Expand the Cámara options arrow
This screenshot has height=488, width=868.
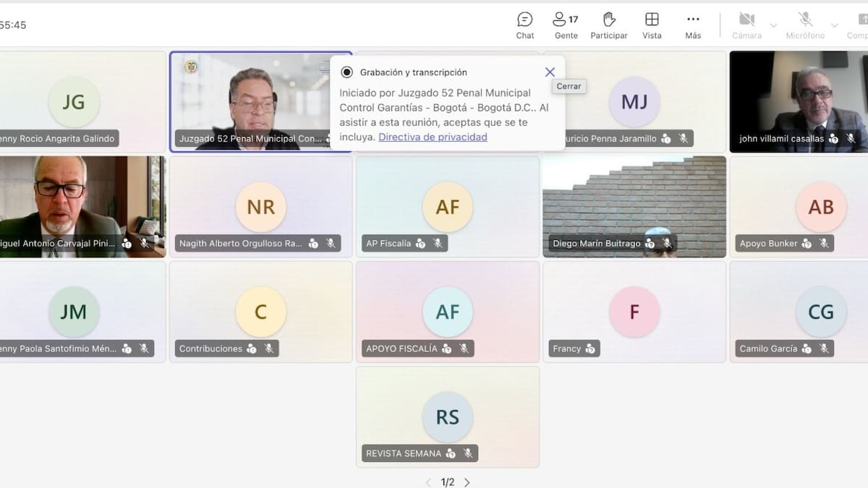click(x=773, y=25)
